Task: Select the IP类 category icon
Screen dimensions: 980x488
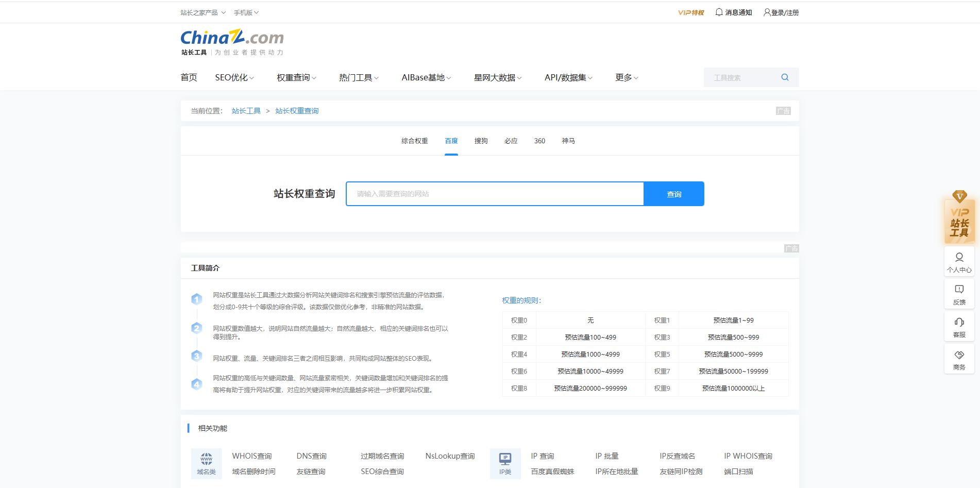Action: (x=505, y=463)
